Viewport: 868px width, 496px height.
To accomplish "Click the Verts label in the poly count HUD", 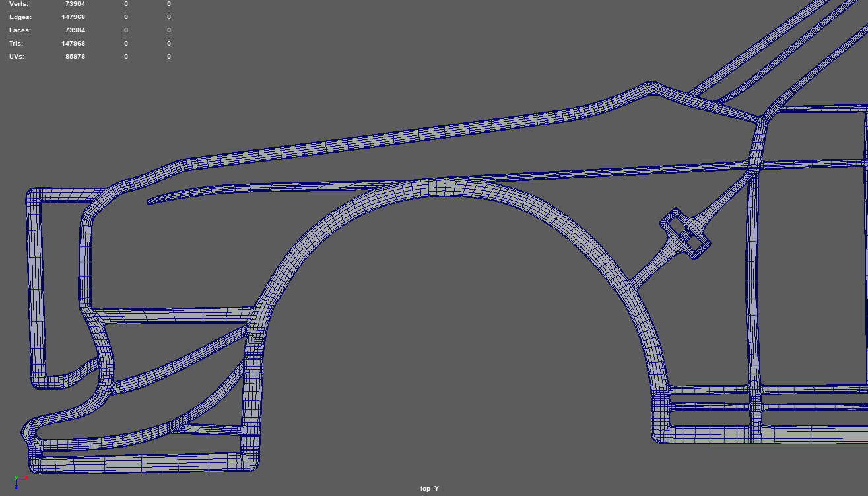I will 18,4.
